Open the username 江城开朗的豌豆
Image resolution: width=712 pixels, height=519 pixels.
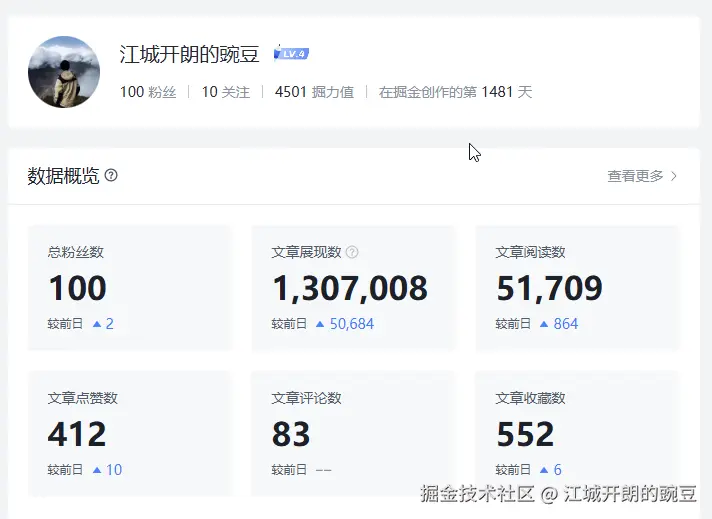[x=190, y=55]
